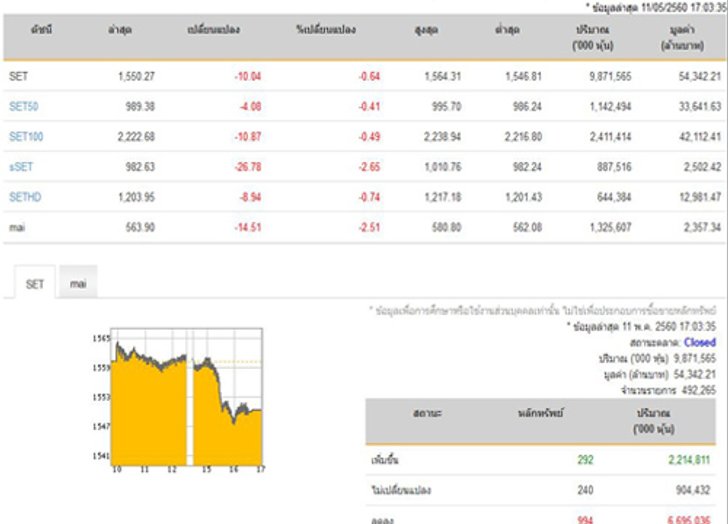Screen dimensions: 728x524
Task: Click mai high value 580.80
Action: coord(447,227)
